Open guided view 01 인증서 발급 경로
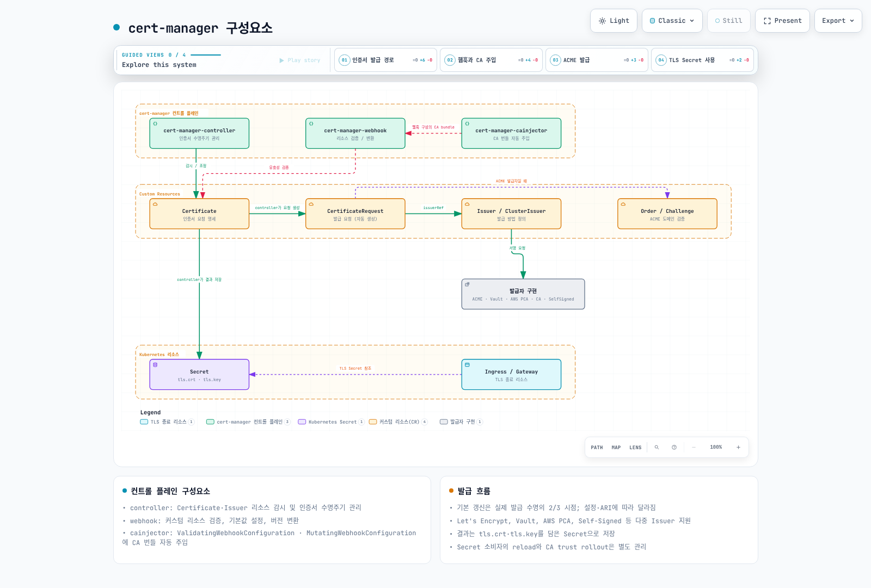 pyautogui.click(x=385, y=60)
